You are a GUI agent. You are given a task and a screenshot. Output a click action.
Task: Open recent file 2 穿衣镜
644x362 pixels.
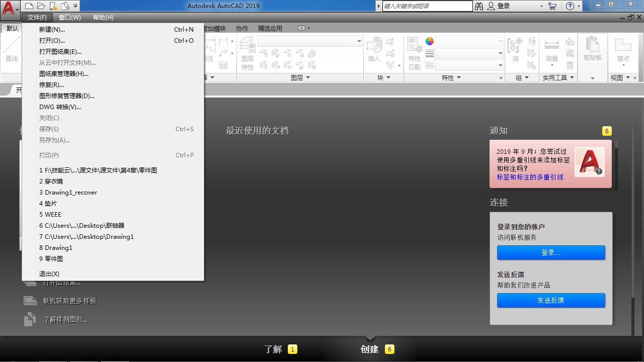pos(113,182)
